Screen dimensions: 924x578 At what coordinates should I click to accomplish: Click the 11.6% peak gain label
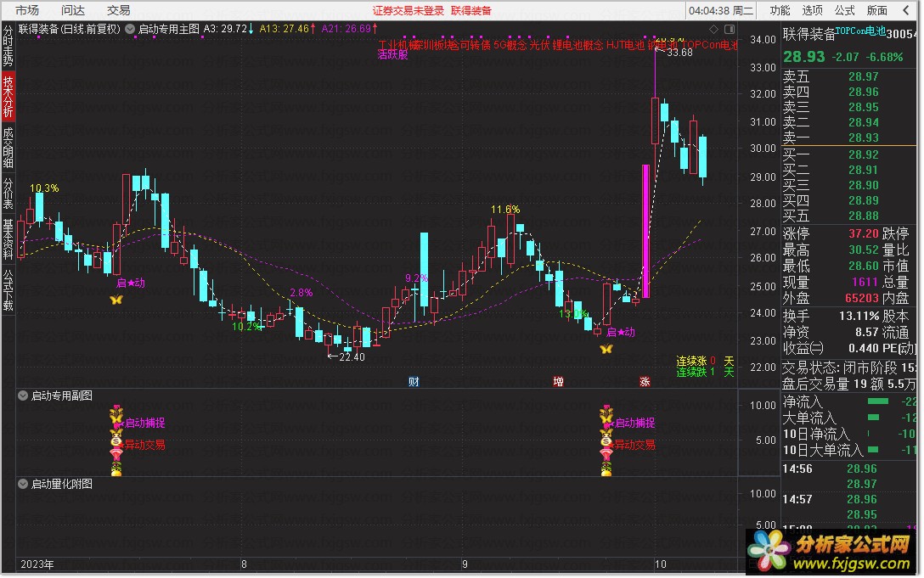[x=505, y=209]
